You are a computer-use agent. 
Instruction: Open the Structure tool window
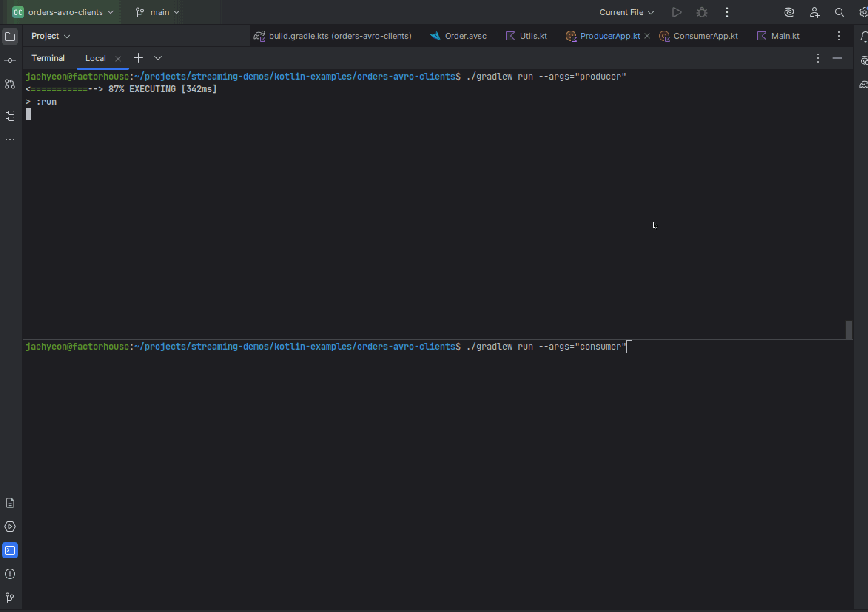pyautogui.click(x=10, y=116)
